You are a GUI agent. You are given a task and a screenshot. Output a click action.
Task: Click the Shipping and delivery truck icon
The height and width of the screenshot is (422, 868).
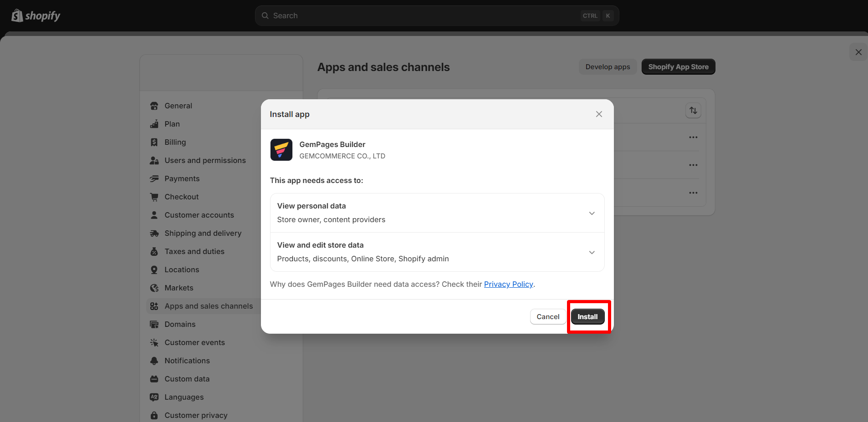pos(154,233)
